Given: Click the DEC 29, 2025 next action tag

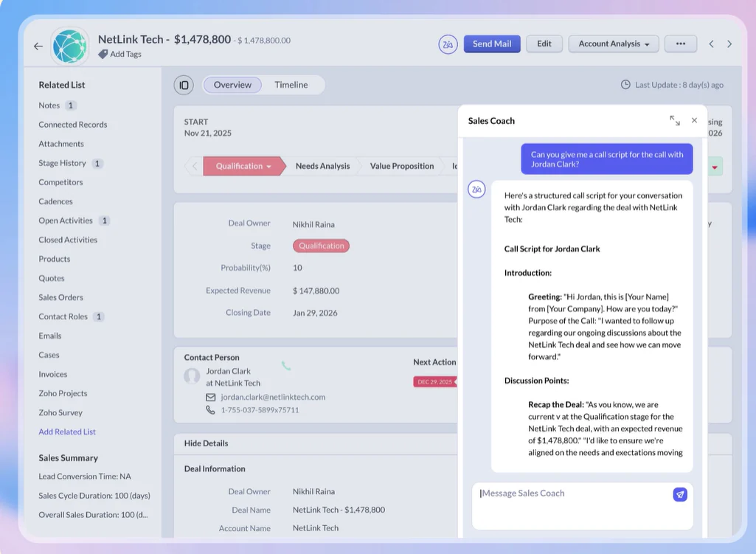Looking at the screenshot, I should [x=434, y=382].
